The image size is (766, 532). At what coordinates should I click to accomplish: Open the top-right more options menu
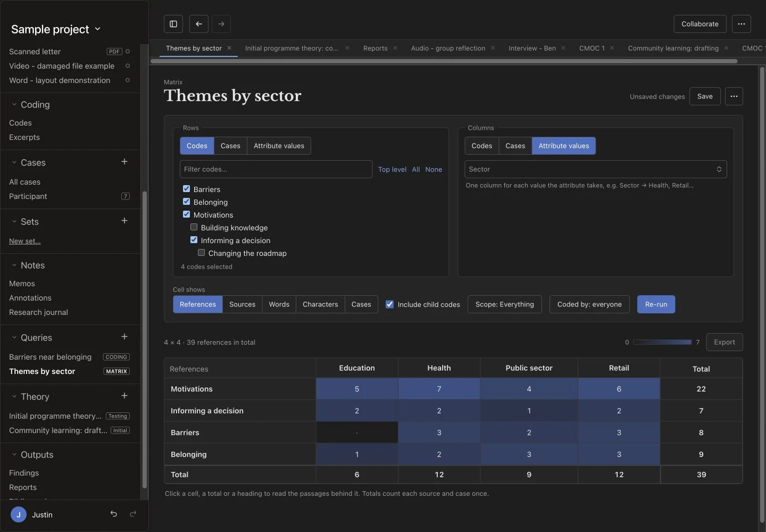tap(742, 24)
